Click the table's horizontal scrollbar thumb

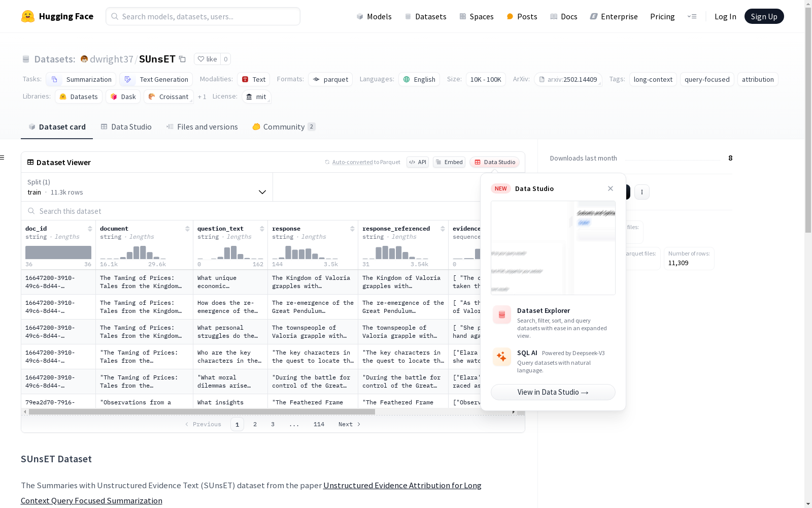[202, 411]
